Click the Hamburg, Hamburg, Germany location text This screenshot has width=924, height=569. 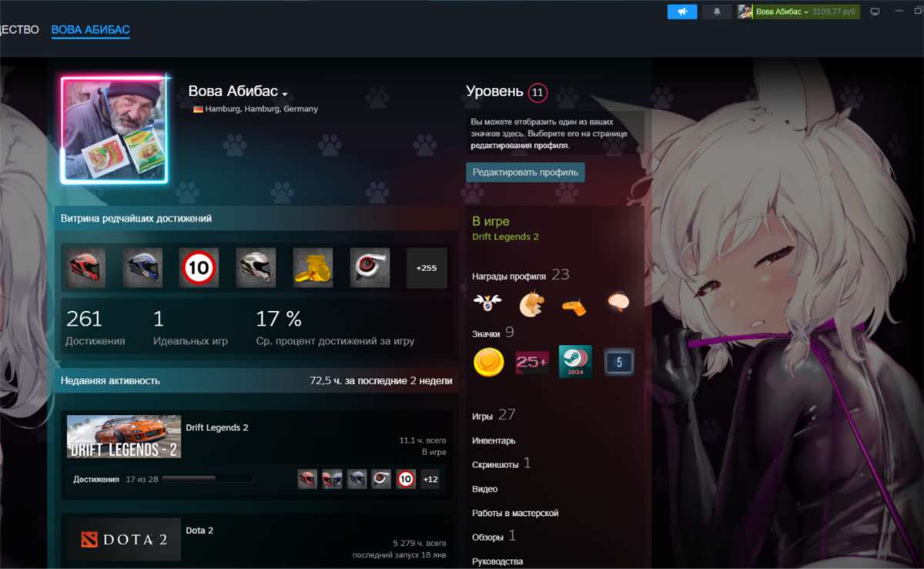click(261, 109)
